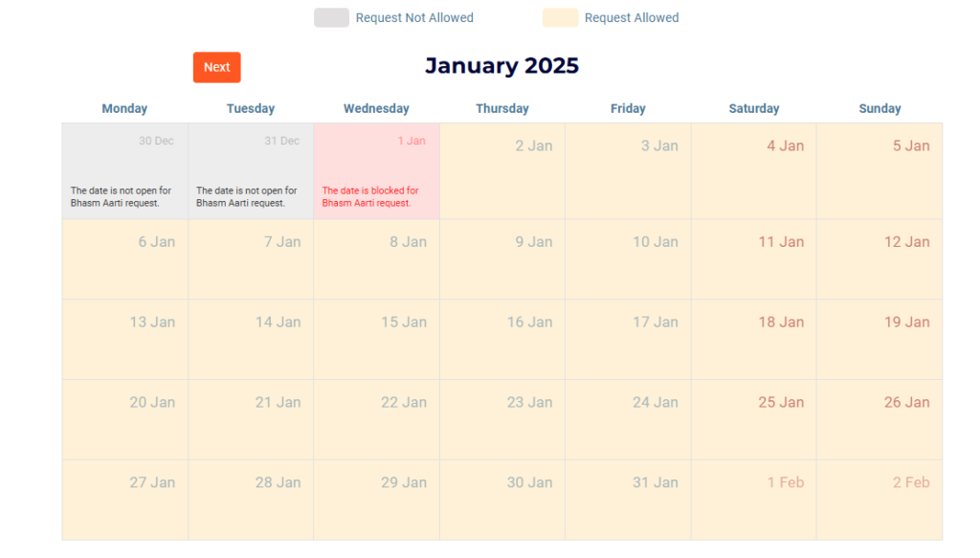Open the 21 Jan date cell
This screenshot has height=558, width=980.
click(251, 420)
